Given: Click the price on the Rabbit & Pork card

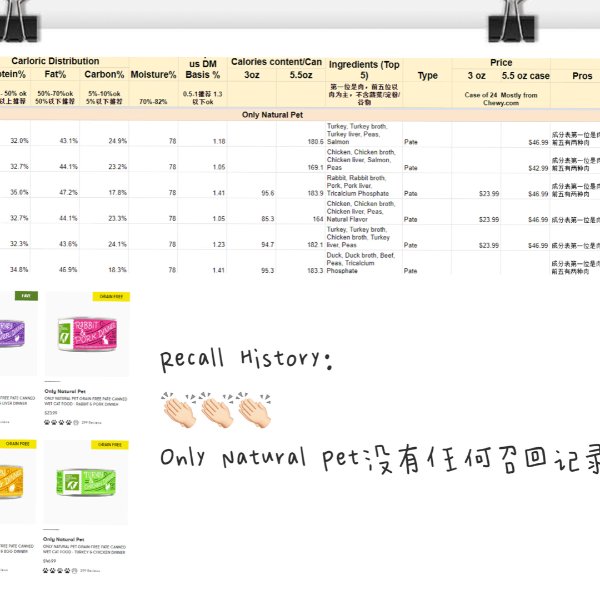Looking at the screenshot, I should (x=51, y=413).
